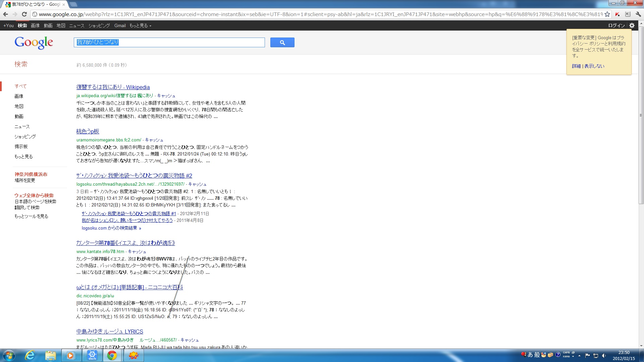Launch Internet Explorer from taskbar
This screenshot has width=644, height=362.
pyautogui.click(x=30, y=355)
